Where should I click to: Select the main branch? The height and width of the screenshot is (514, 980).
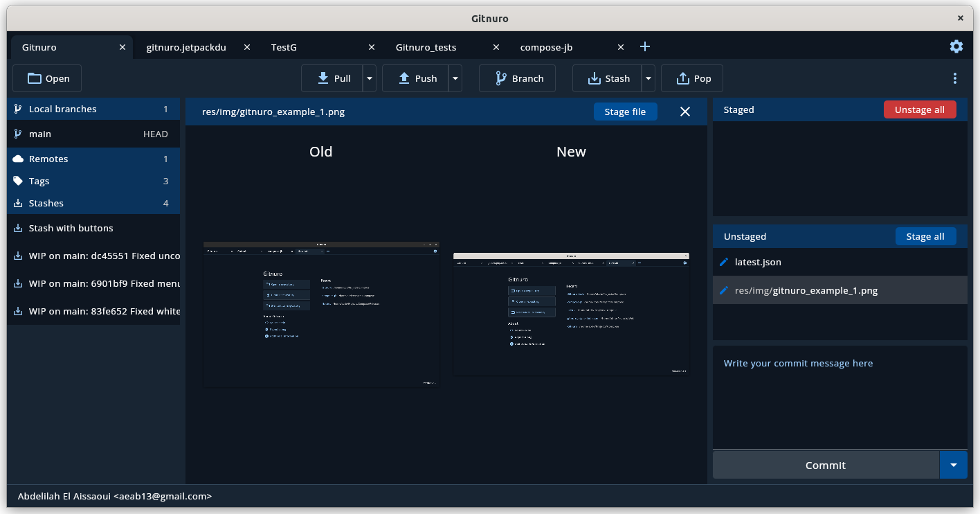coord(93,134)
